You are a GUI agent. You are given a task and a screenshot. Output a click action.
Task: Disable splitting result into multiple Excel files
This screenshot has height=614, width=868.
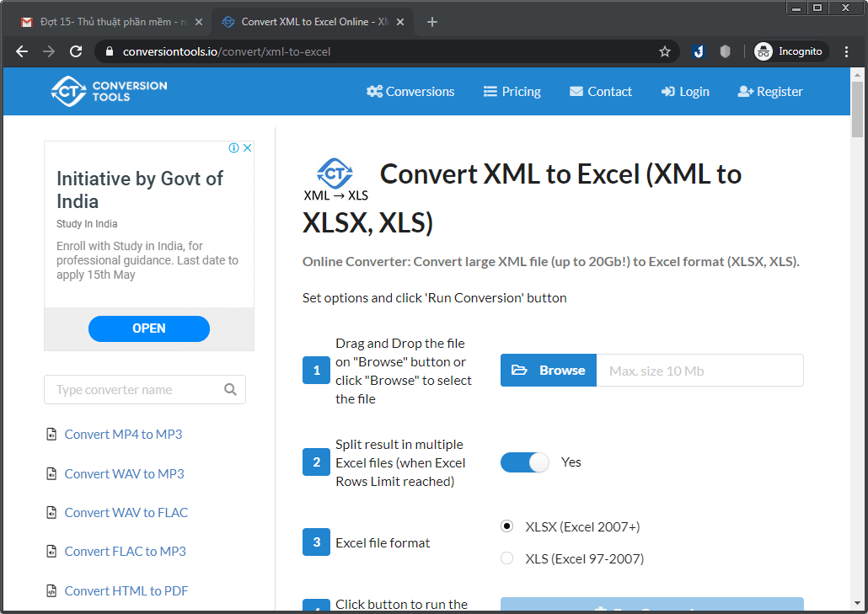click(524, 462)
